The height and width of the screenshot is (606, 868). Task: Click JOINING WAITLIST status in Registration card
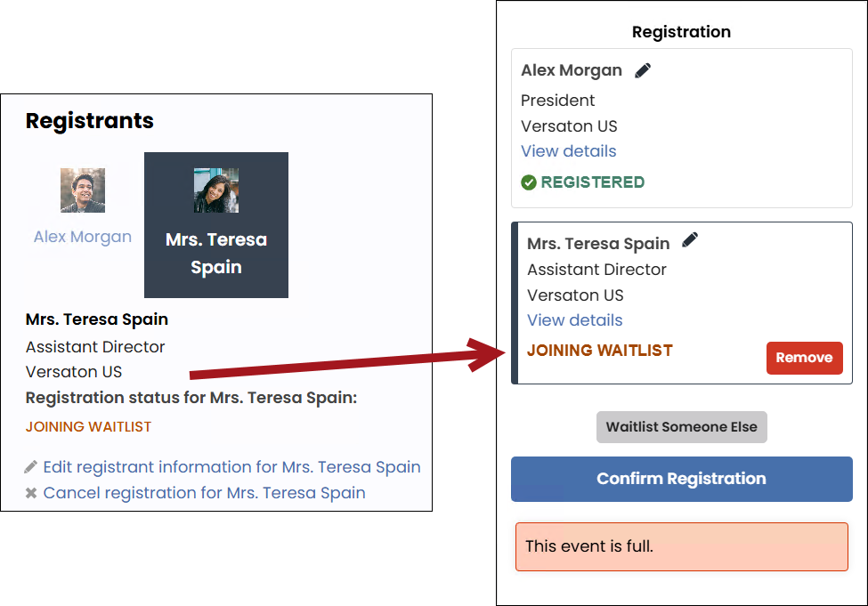click(x=599, y=351)
